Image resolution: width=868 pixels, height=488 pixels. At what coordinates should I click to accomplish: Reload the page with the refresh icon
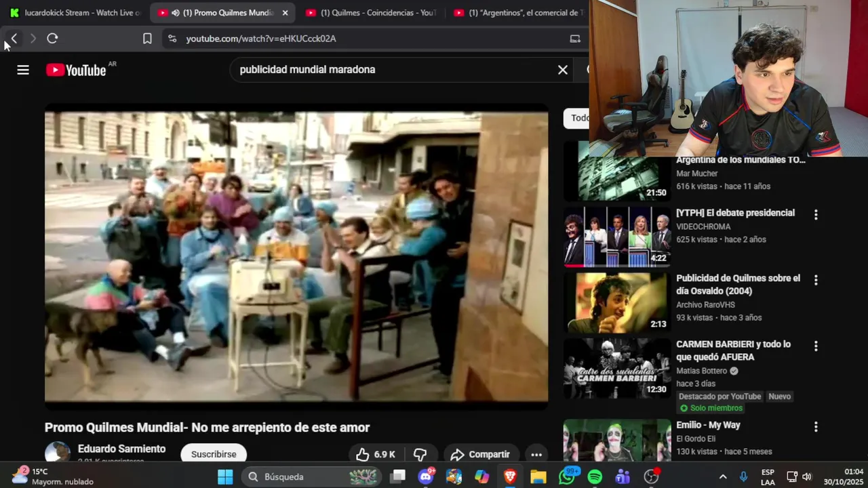point(52,39)
